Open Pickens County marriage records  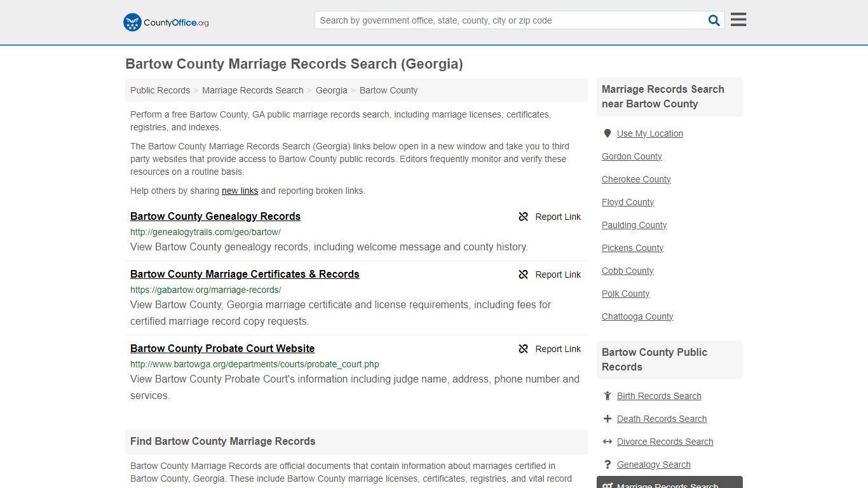point(632,248)
